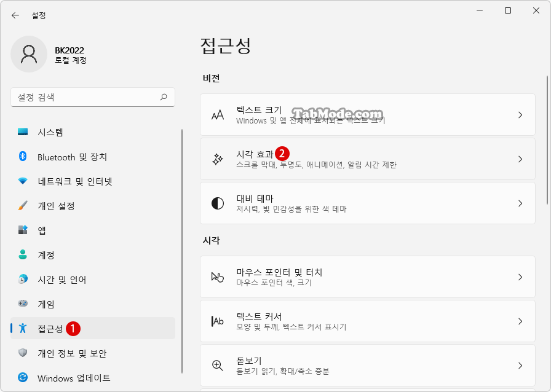Click the sidebar vertical scrollbar
This screenshot has height=392, width=551.
(181, 251)
